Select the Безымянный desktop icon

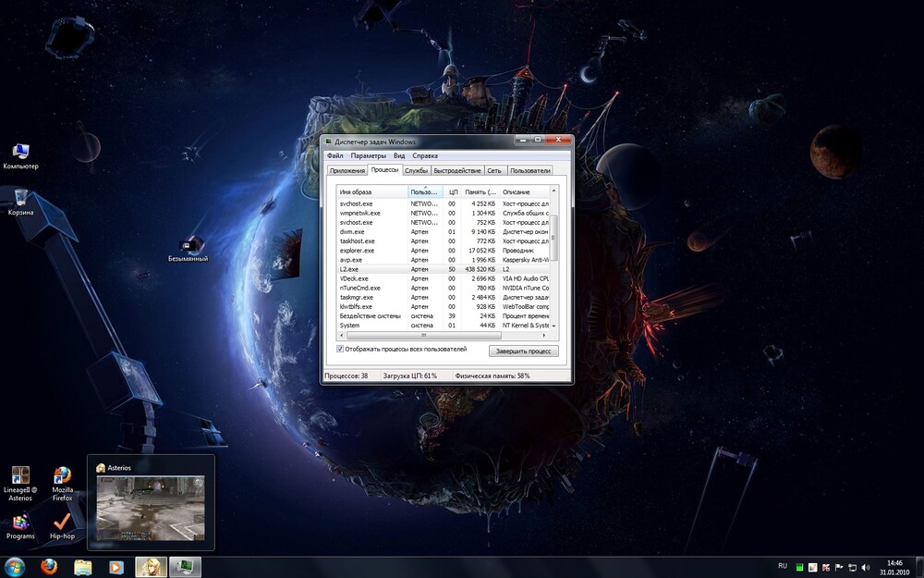point(188,249)
